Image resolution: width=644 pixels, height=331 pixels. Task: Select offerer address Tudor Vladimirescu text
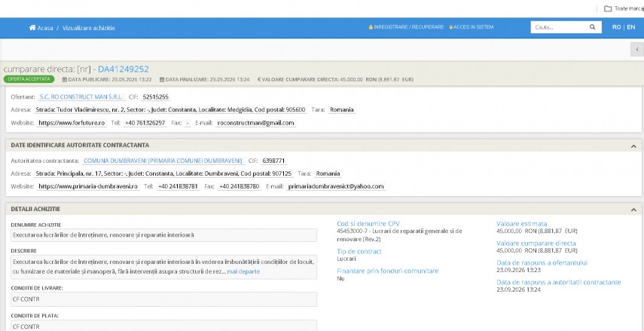pyautogui.click(x=170, y=110)
